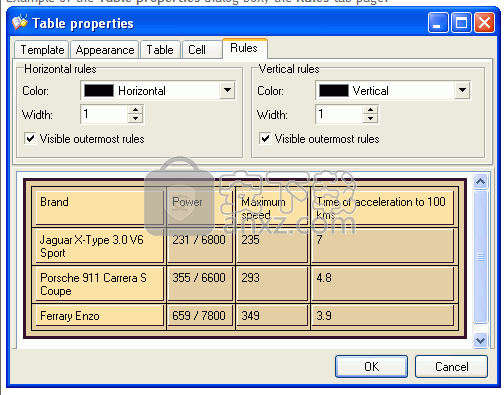Click the 4.8 acceleration time cell
504x395 pixels.
383,284
